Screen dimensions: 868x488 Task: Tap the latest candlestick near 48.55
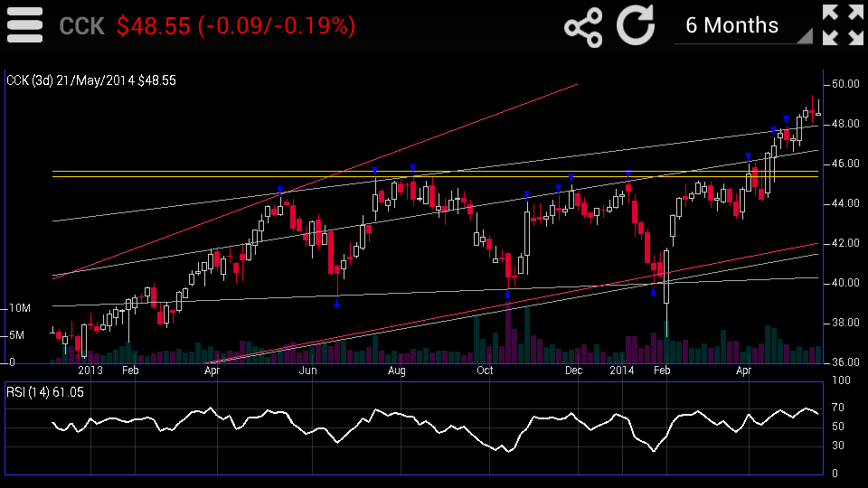click(818, 109)
